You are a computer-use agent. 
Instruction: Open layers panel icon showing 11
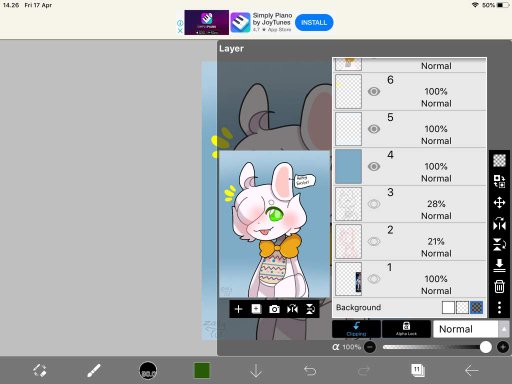pos(418,370)
